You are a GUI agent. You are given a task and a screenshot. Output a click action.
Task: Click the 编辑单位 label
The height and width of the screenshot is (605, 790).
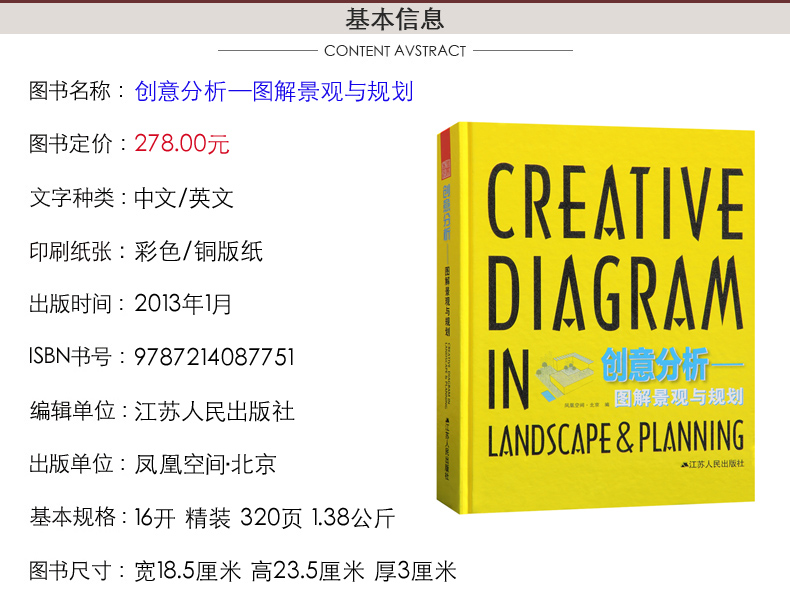(x=72, y=411)
